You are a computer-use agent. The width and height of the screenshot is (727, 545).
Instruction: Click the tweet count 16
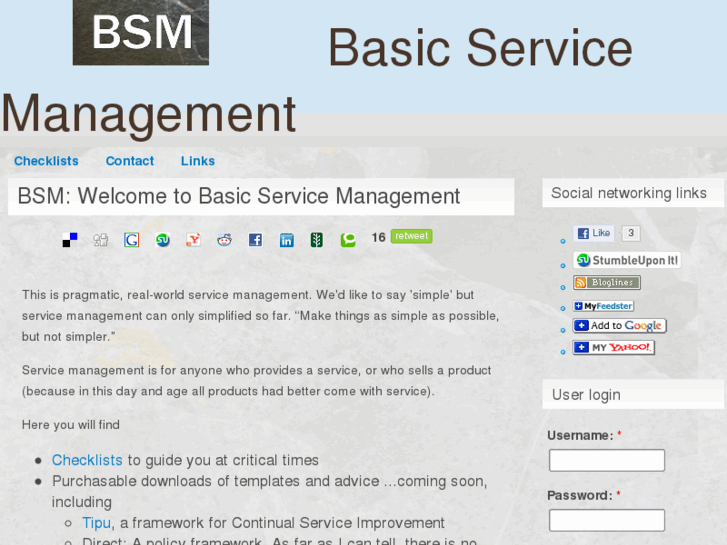(x=378, y=237)
